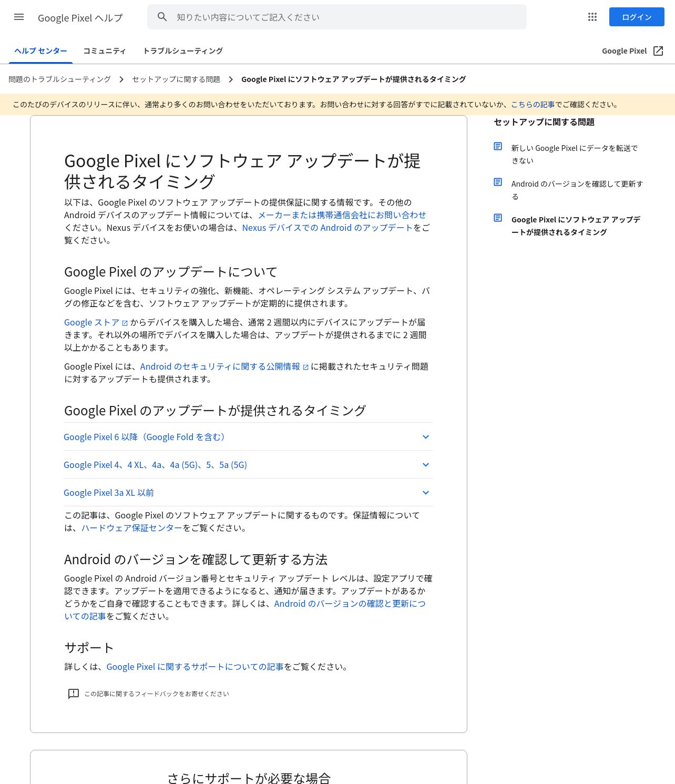Open sidebar article 新しい Google Pixel にデータを転送できない
675x784 pixels.
pyautogui.click(x=575, y=155)
